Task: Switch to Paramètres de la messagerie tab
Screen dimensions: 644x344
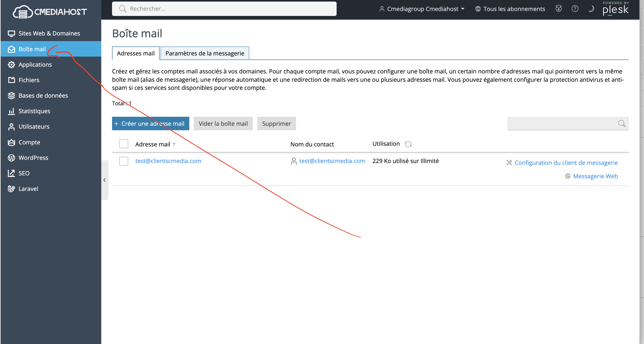Action: coord(205,53)
